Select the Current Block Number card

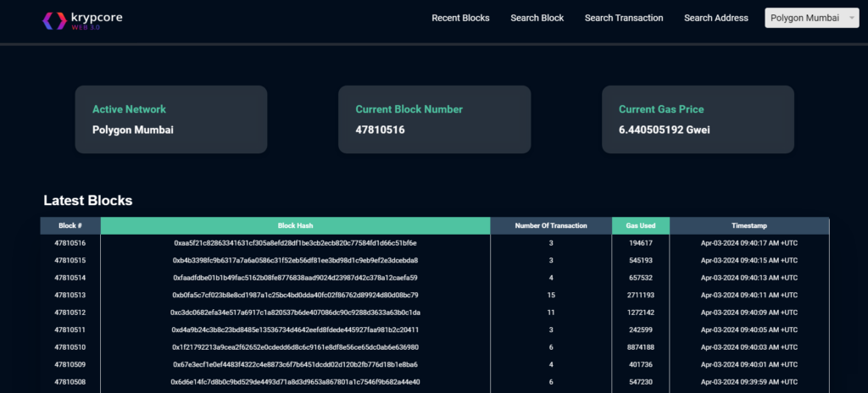pos(434,119)
